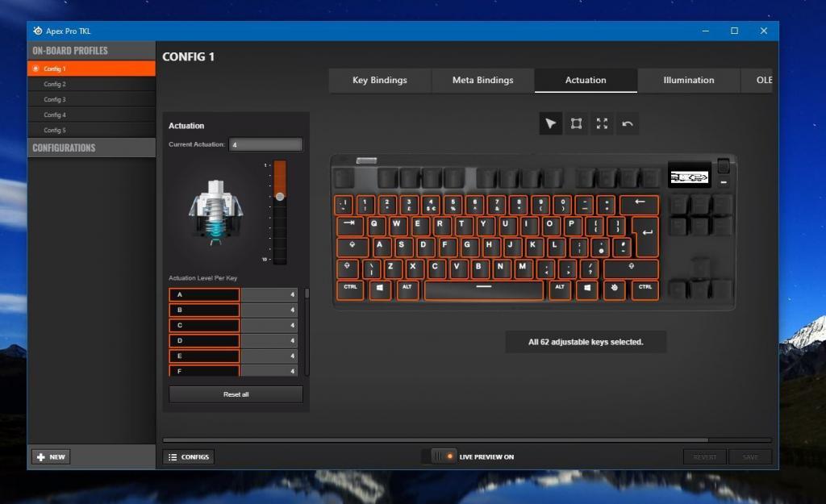Select the arrow pointer selection tool

pos(550,123)
